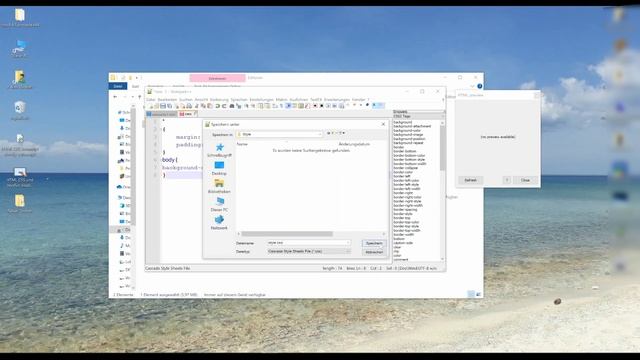The height and width of the screenshot is (360, 640).
Task: Open the CSS Tags snippets dropdown
Action: tap(418, 116)
